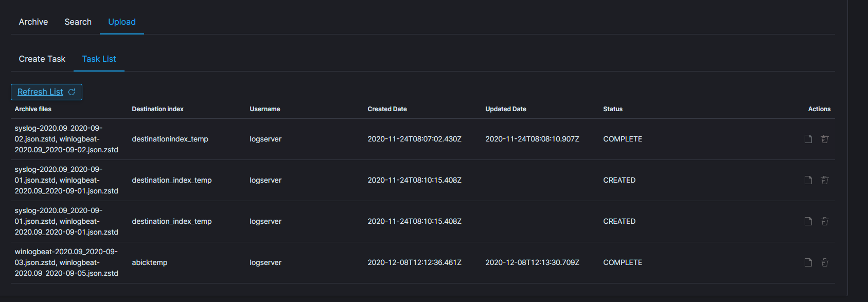Switch to the Search tab
Screen dimensions: 868x302
78,22
